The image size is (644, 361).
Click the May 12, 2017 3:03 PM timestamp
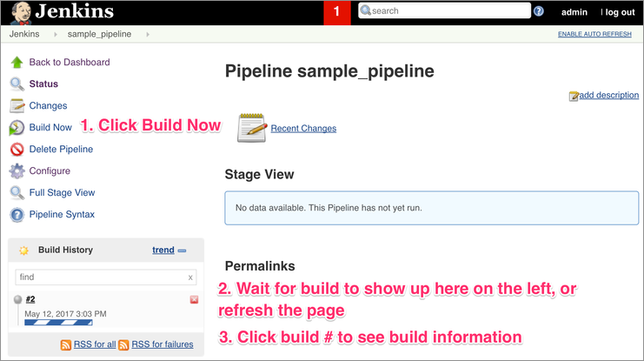(x=65, y=314)
